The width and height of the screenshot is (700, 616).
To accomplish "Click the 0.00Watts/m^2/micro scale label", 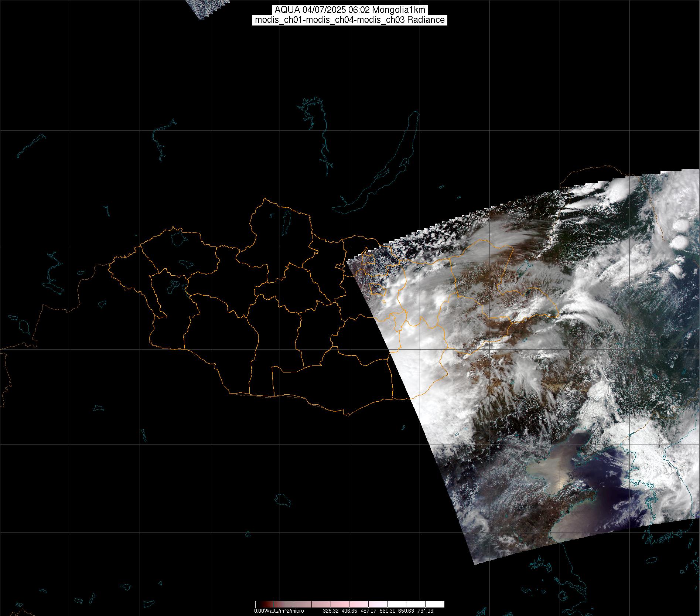I will [279, 611].
